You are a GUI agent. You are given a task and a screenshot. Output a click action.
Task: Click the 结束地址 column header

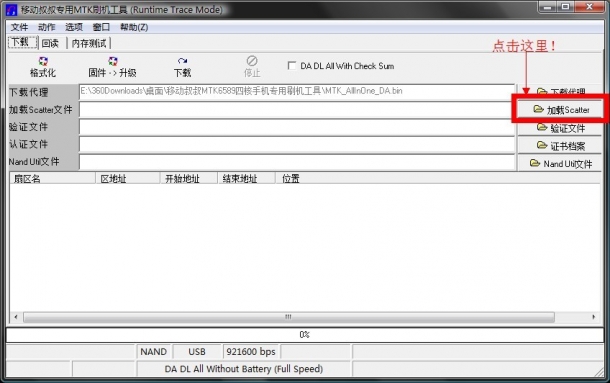(x=246, y=179)
